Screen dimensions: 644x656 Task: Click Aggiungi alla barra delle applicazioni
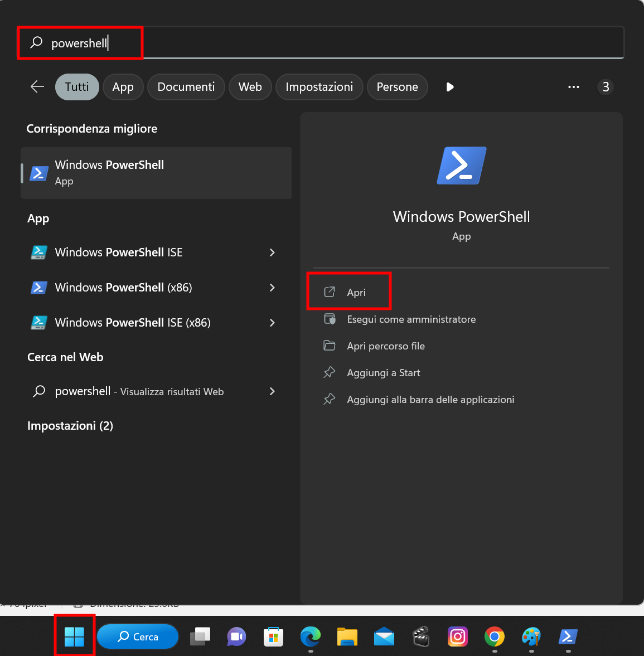point(430,399)
